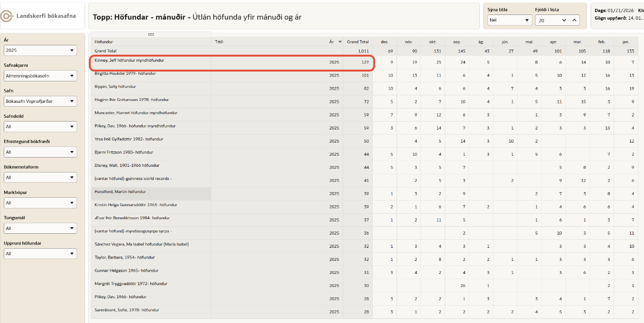Open the Safn dropdown Bókasafn Vopnafjarðar
The image size is (644, 323).
pos(40,101)
